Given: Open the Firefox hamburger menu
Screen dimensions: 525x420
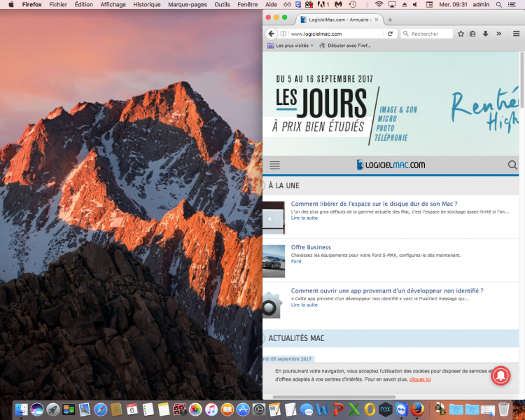Looking at the screenshot, I should (516, 34).
